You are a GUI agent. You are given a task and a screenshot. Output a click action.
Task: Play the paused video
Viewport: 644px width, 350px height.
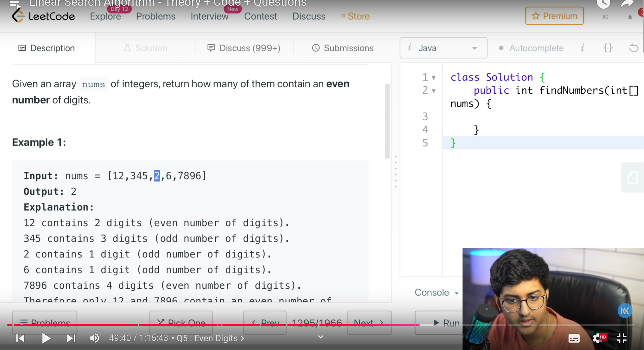(46, 338)
